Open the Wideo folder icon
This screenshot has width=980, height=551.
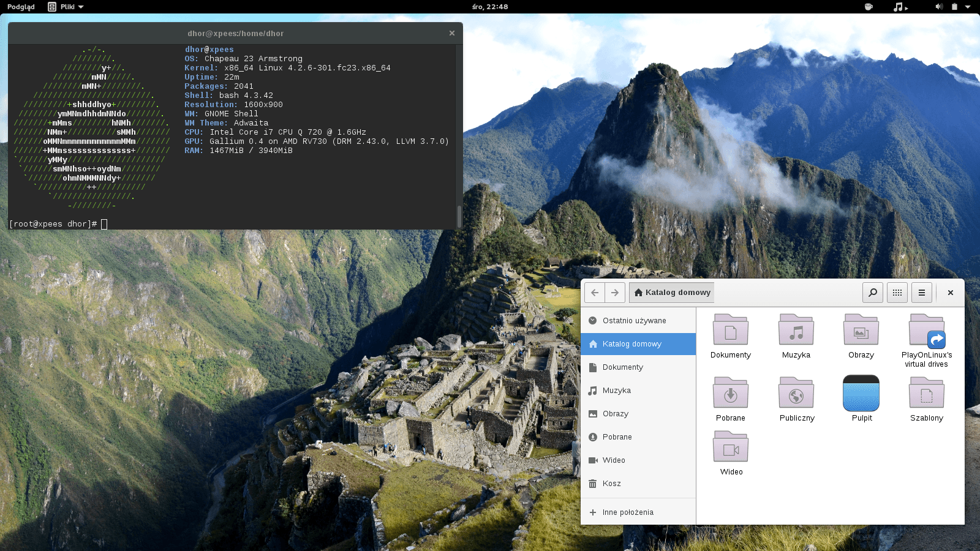coord(730,446)
